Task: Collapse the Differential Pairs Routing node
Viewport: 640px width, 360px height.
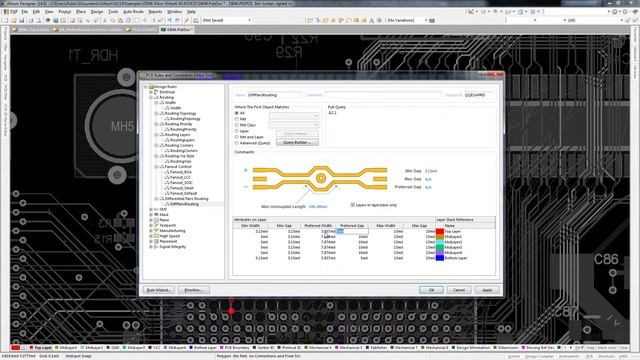Action: tap(156, 199)
